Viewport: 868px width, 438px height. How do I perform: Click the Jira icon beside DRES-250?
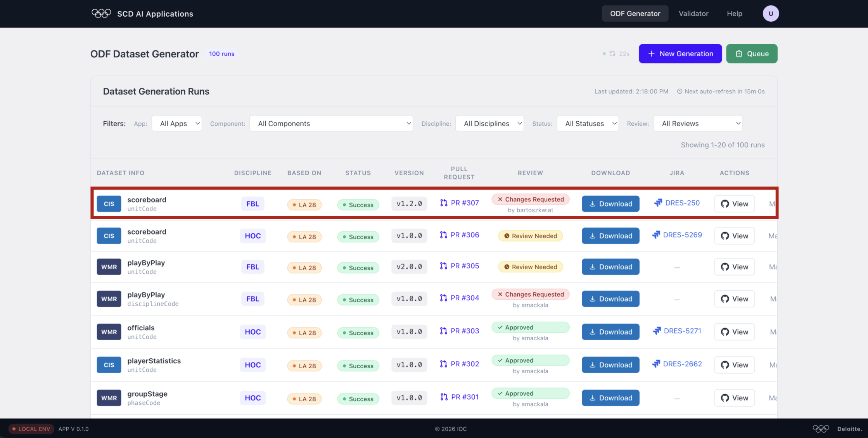point(658,203)
